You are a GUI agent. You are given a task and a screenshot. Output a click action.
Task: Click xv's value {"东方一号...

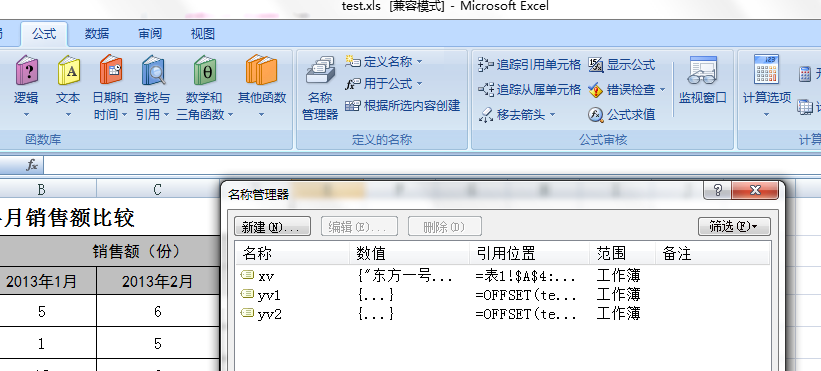click(x=405, y=275)
